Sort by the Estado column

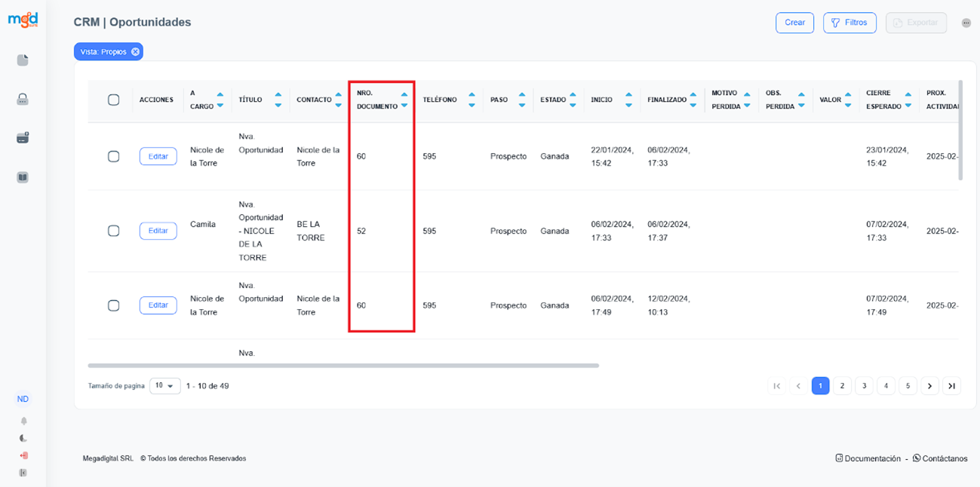click(573, 100)
